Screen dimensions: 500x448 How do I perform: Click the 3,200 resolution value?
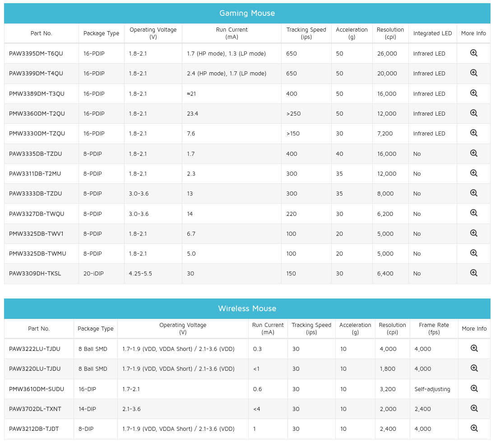tap(388, 389)
